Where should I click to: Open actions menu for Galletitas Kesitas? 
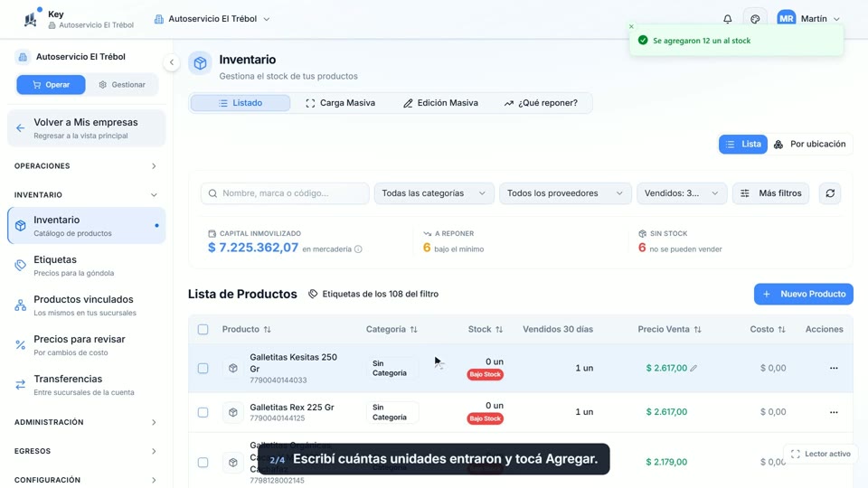tap(834, 368)
